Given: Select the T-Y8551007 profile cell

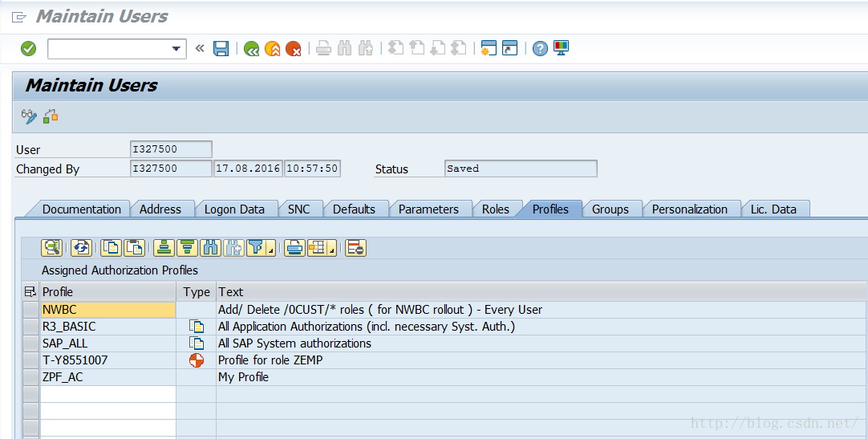Looking at the screenshot, I should pos(108,360).
